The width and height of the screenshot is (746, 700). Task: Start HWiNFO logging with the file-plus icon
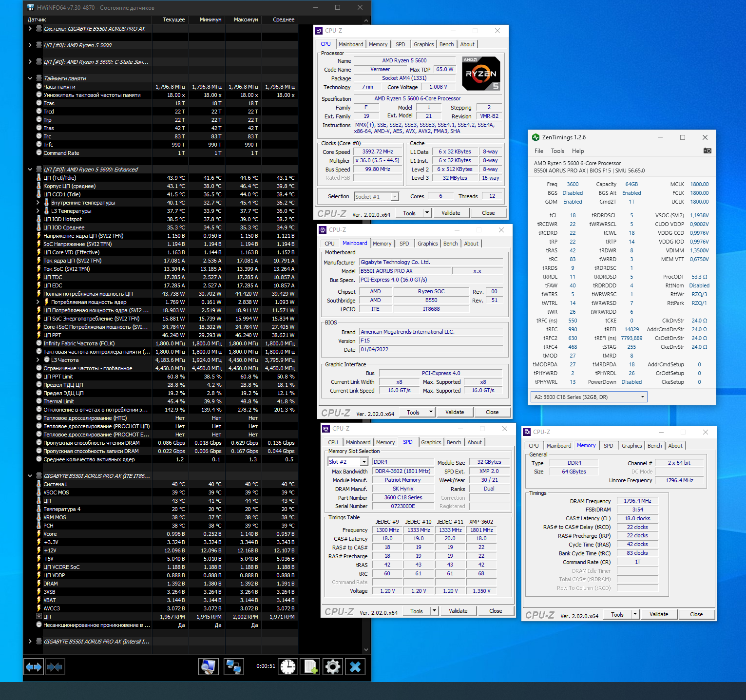click(x=310, y=667)
